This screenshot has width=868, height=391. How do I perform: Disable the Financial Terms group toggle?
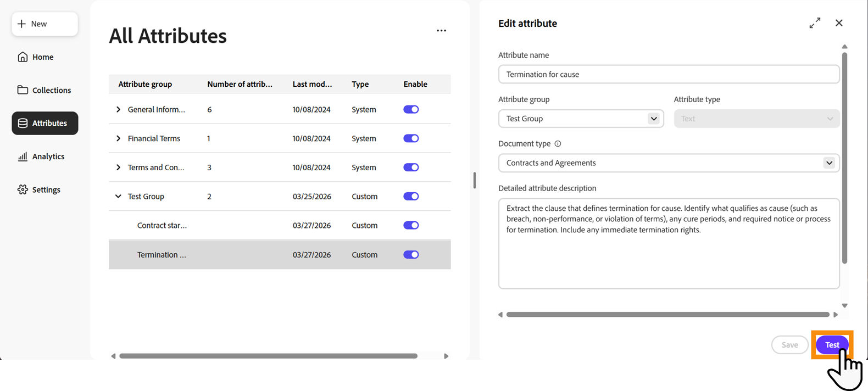[411, 138]
